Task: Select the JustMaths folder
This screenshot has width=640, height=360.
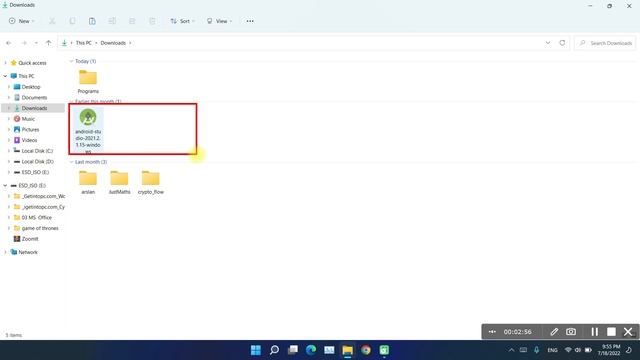Action: (119, 182)
